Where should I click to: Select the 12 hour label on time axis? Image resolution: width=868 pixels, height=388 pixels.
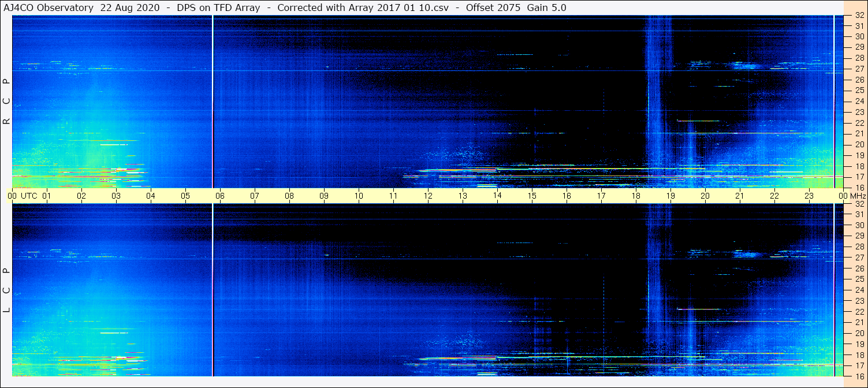click(x=428, y=196)
